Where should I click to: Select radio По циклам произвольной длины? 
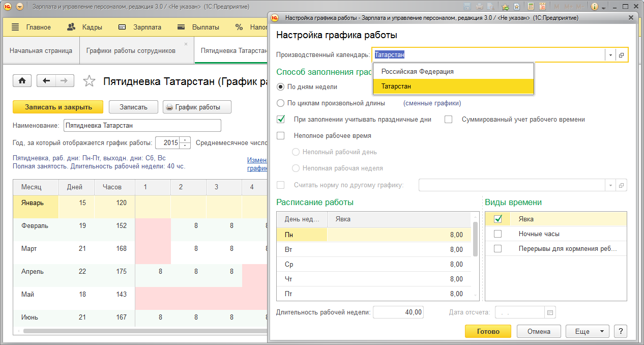pyautogui.click(x=280, y=103)
